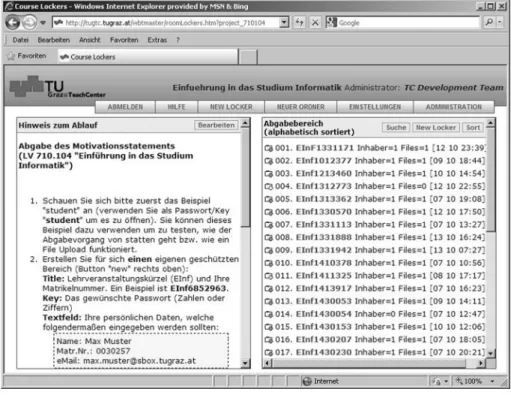Click locker icon of 017. EInf1430230

click(269, 352)
